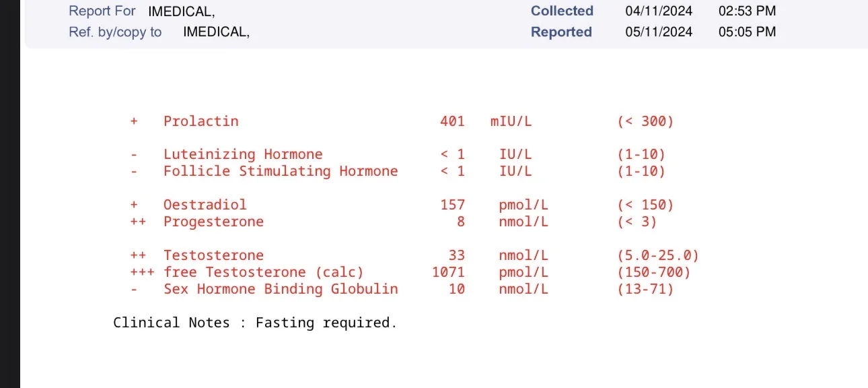Select free Testosterone (calc) value 1071
This screenshot has height=388, width=868.
(x=448, y=272)
